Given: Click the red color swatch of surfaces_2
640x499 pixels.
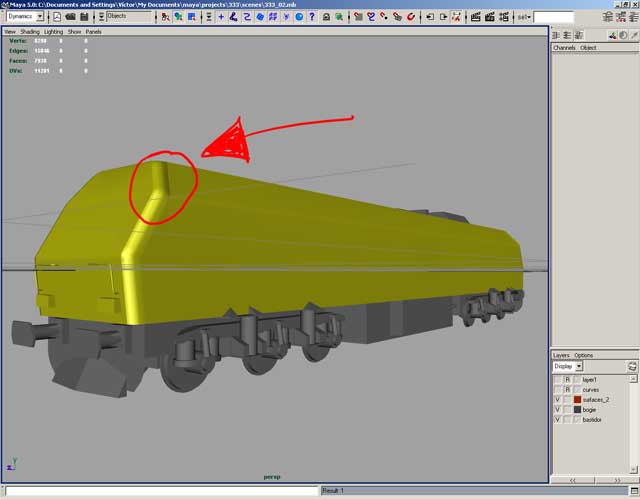Looking at the screenshot, I should click(577, 399).
